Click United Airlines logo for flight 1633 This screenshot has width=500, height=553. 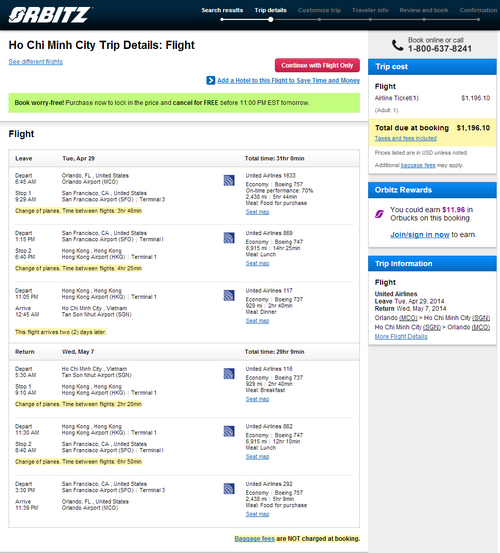pyautogui.click(x=229, y=180)
